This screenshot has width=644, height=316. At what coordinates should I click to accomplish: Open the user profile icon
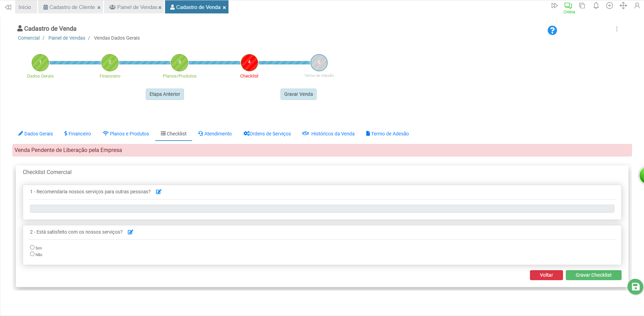click(637, 6)
